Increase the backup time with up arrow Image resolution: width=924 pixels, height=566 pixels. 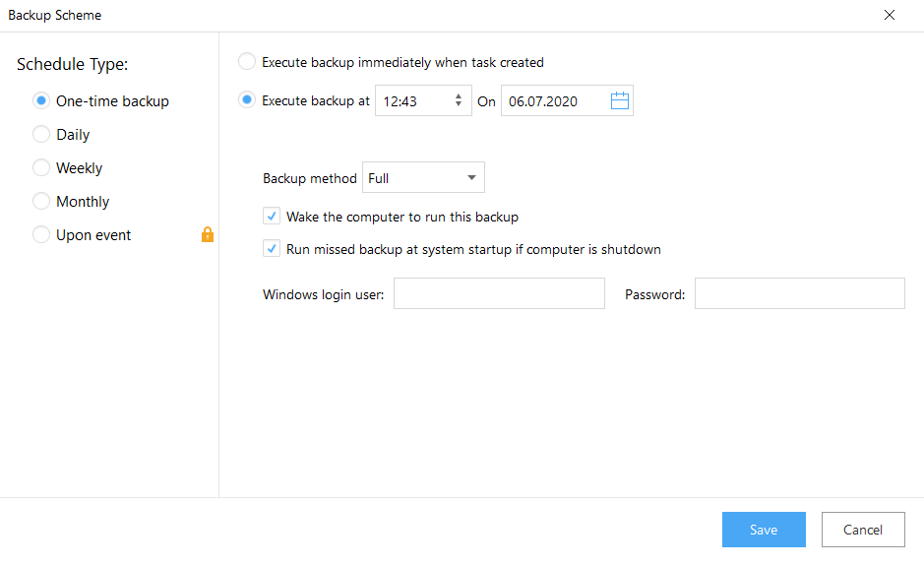(459, 96)
